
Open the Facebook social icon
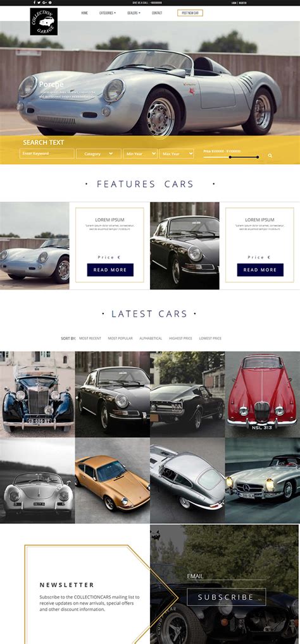click(34, 3)
